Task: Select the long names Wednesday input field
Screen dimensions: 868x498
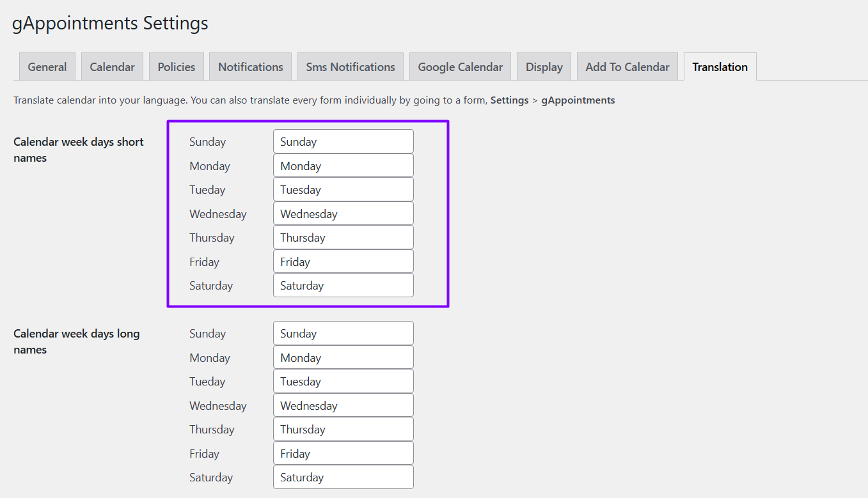Action: 343,405
